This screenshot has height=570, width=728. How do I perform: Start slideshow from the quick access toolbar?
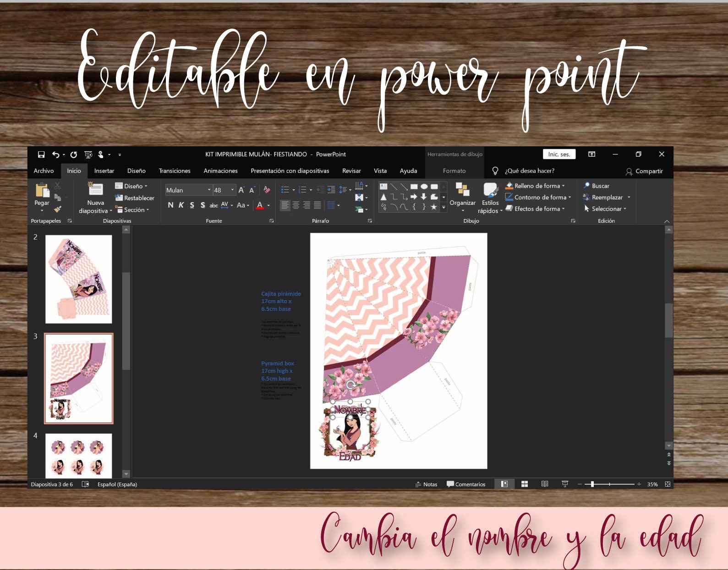(88, 154)
